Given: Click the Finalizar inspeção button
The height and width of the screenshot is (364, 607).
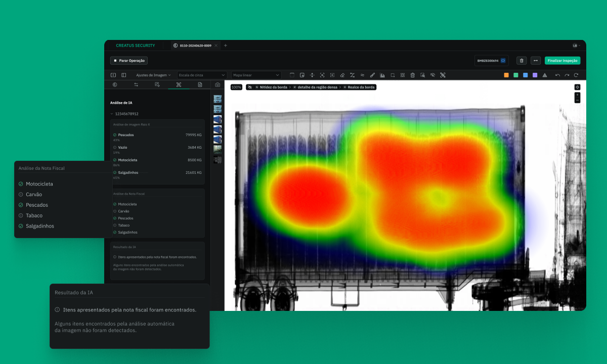Looking at the screenshot, I should (x=562, y=61).
